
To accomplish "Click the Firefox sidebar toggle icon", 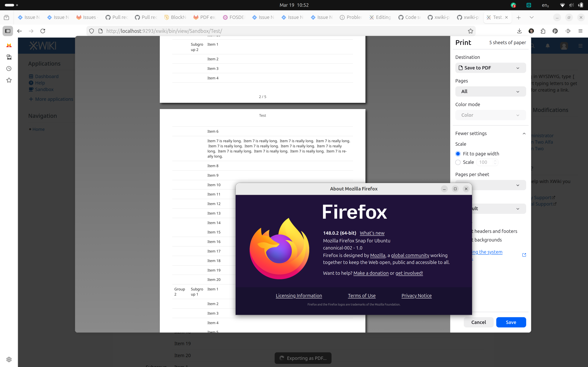I will coord(8,31).
